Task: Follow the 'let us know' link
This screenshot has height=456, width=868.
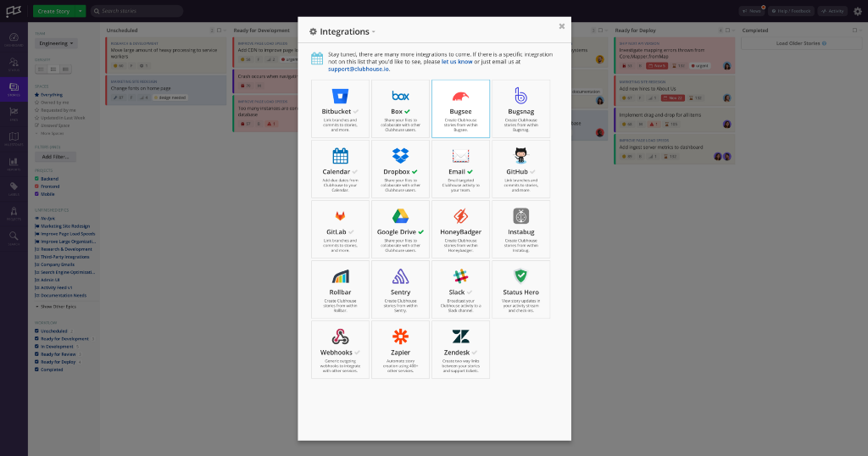Action: click(457, 62)
